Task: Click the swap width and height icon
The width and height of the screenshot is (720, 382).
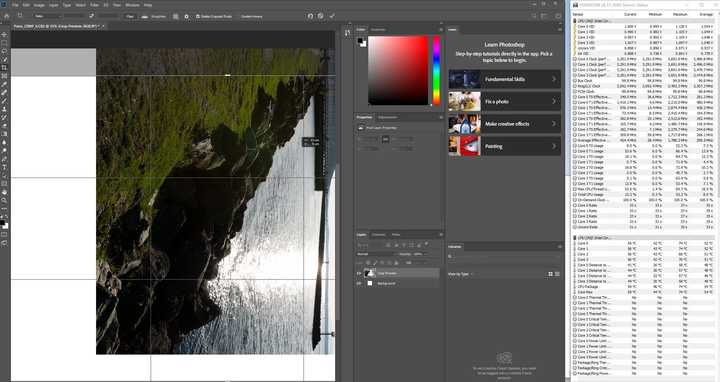Action: [91, 16]
